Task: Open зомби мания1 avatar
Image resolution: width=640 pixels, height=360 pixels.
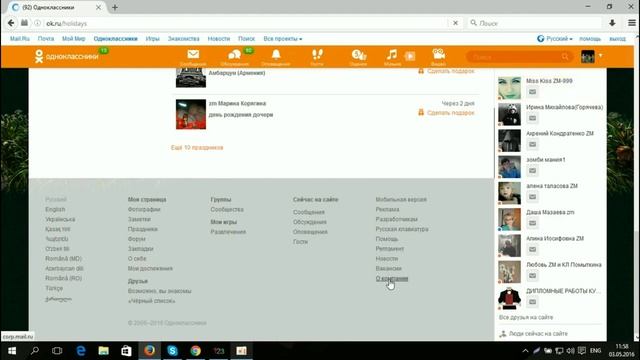Action: point(509,167)
